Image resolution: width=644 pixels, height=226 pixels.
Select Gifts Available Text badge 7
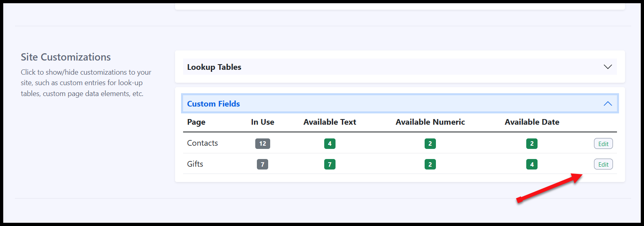click(x=330, y=164)
